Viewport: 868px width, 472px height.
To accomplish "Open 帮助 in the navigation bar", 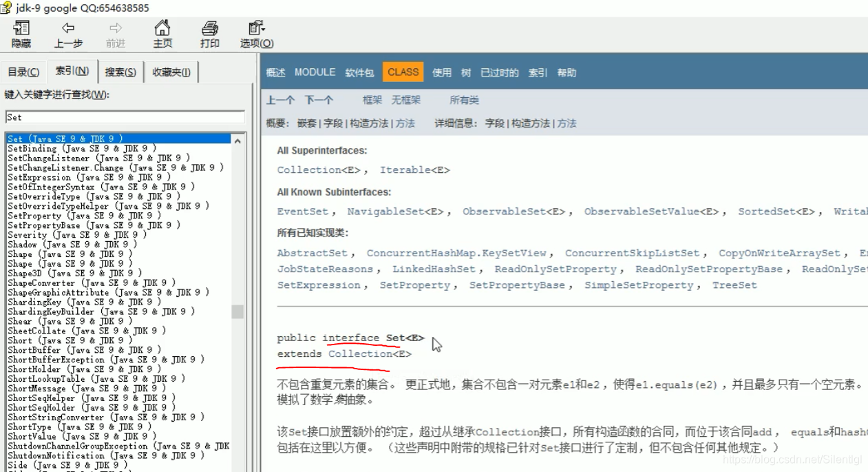I will (567, 72).
